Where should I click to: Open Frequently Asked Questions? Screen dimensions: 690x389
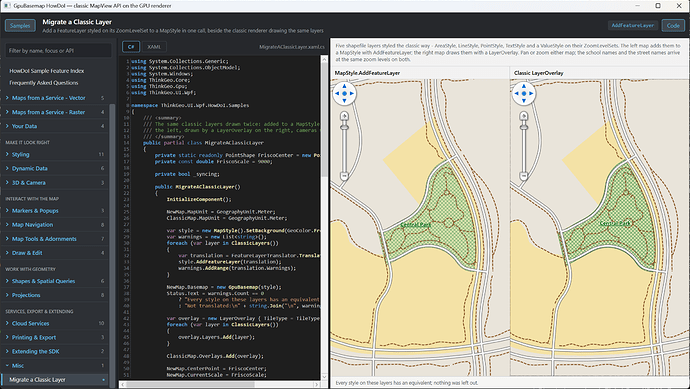[44, 82]
